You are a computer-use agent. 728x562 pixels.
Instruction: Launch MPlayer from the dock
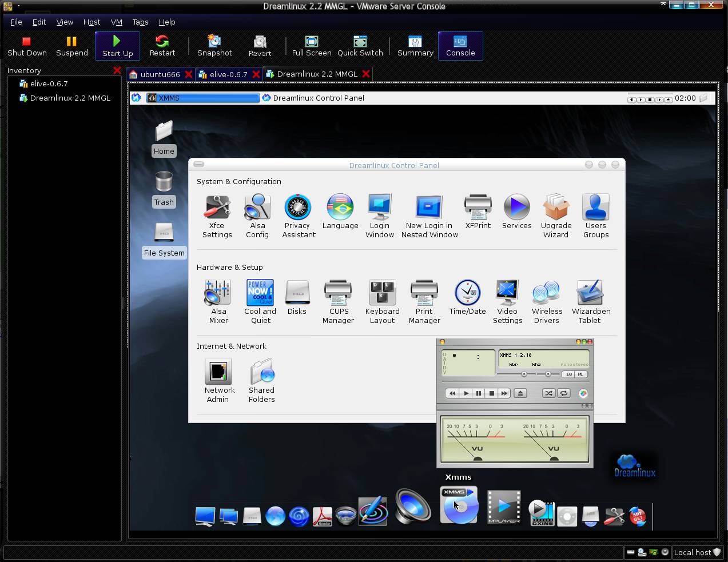(x=504, y=507)
